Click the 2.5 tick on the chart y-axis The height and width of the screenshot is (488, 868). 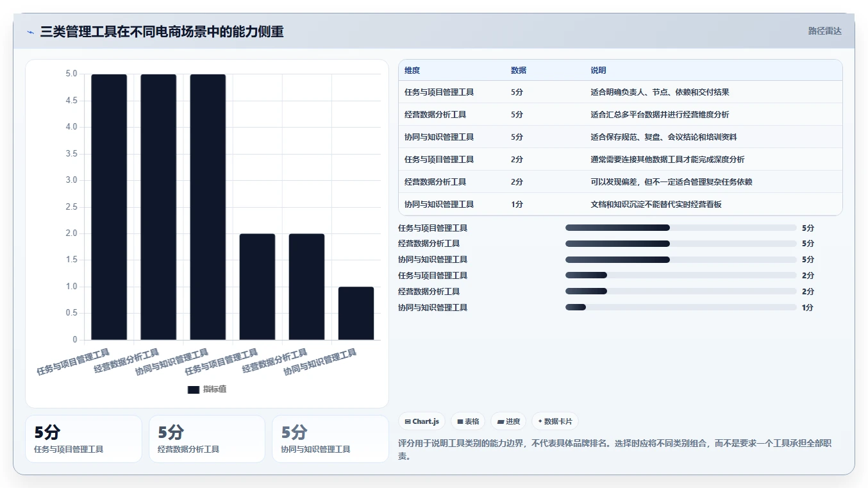pos(71,207)
